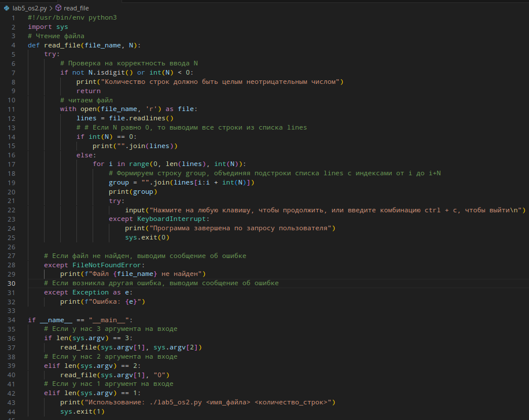Click 'sys.exit(0)' on line 25

(x=147, y=238)
